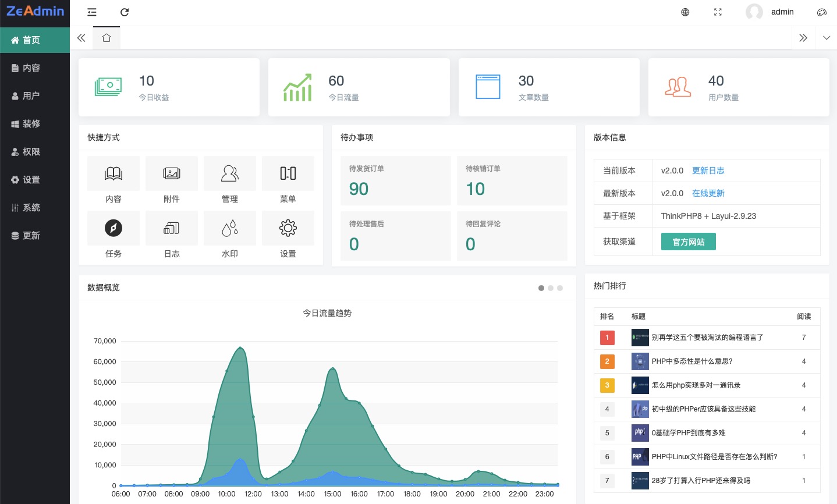Open the 日志 logs shortcut
The image size is (837, 504).
coord(172,229)
